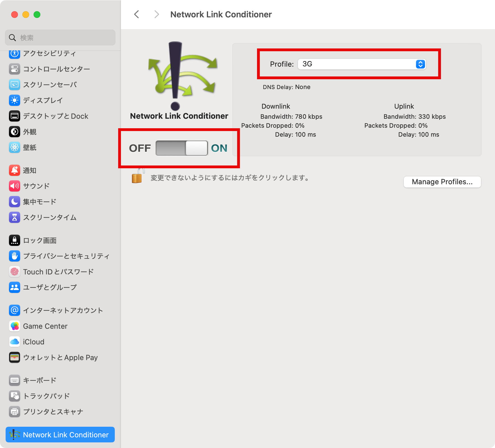Click the OFF label next to switch
495x448 pixels.
click(x=140, y=148)
